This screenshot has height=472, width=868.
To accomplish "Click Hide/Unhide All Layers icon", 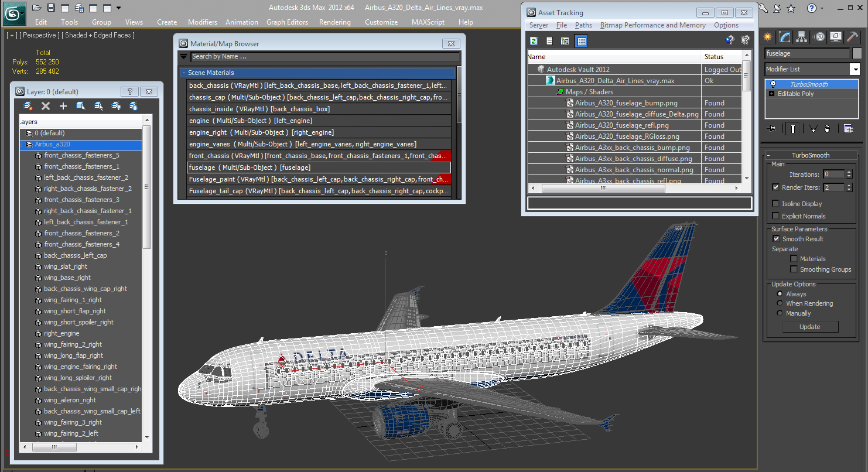I will pos(116,106).
